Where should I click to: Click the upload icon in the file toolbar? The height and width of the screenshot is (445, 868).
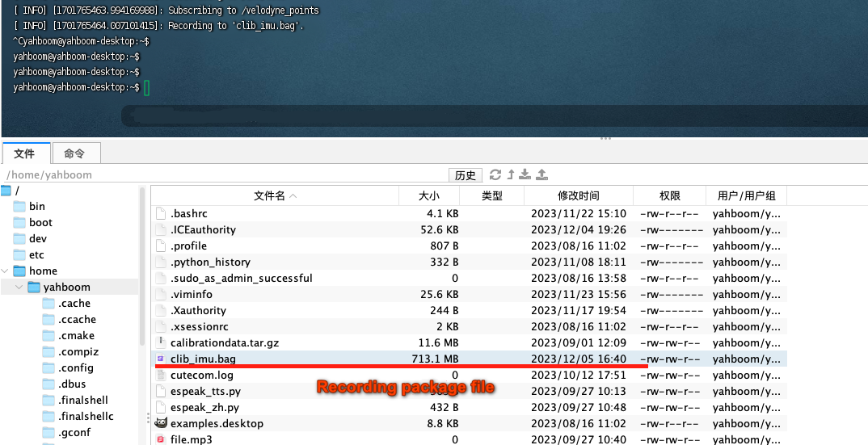(x=542, y=175)
